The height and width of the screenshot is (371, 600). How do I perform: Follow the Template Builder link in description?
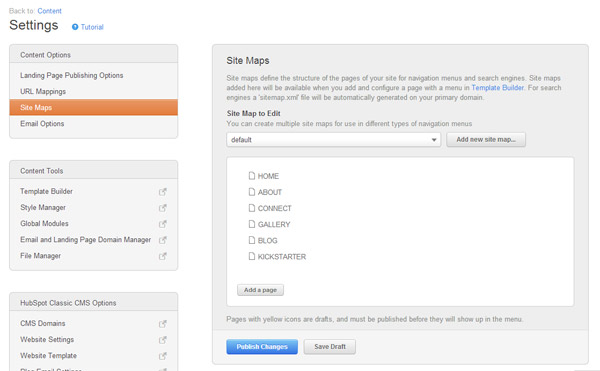pos(497,88)
